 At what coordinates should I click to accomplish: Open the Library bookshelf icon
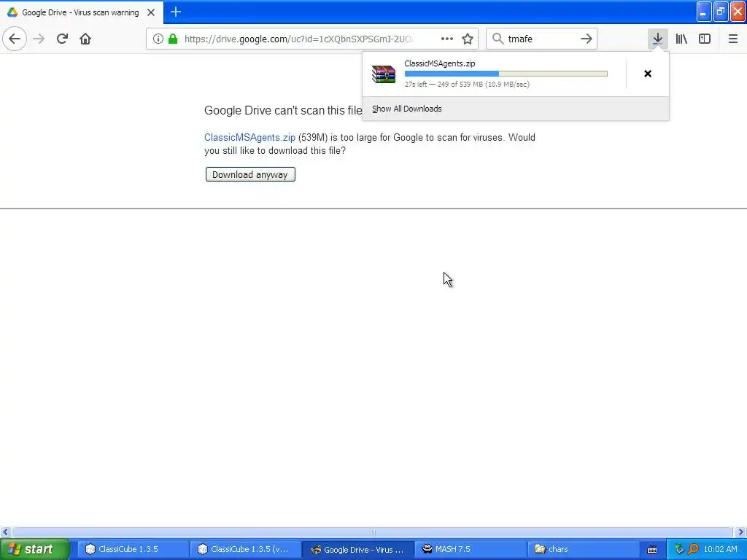pyautogui.click(x=681, y=39)
